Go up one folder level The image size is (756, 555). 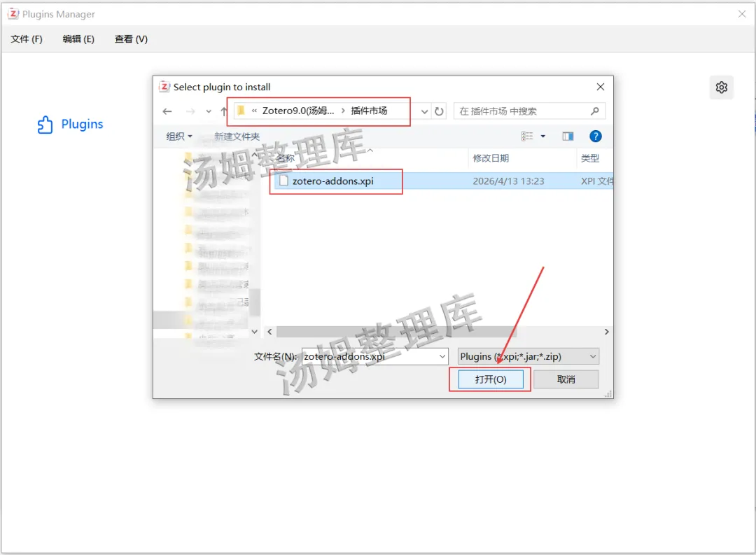[x=224, y=111]
